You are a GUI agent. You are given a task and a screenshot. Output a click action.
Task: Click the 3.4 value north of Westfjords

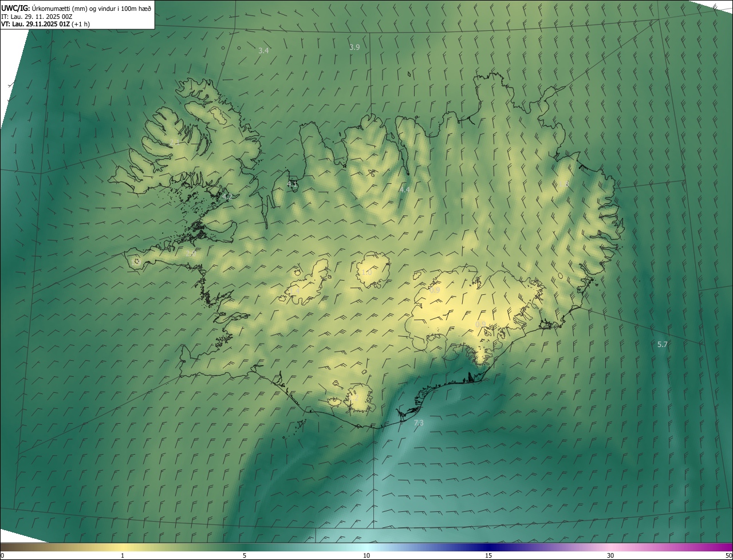[x=263, y=50]
